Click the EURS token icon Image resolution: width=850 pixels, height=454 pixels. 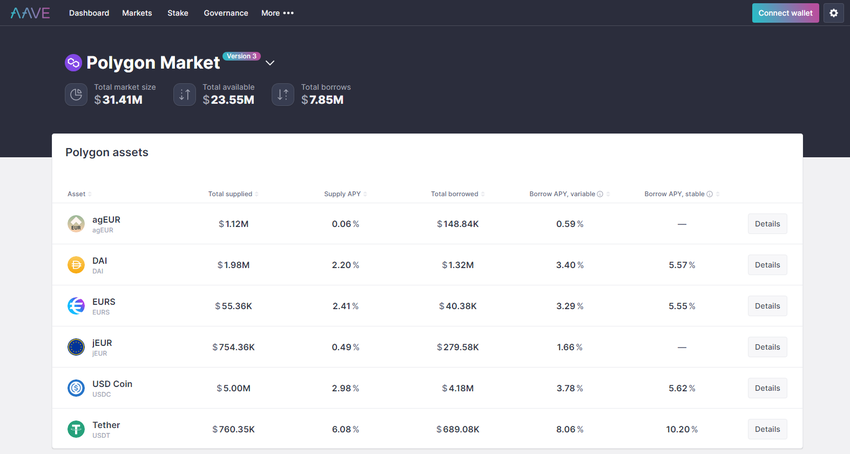[x=76, y=306]
